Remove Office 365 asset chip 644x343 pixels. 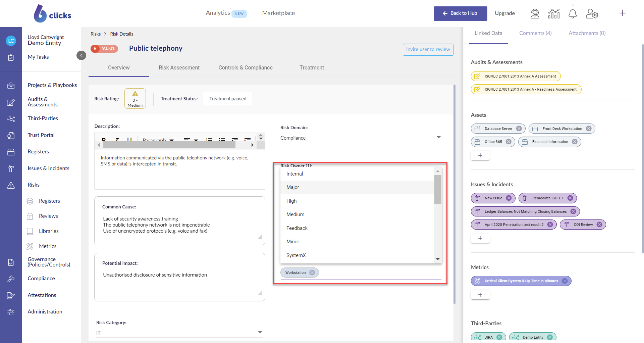[508, 142]
